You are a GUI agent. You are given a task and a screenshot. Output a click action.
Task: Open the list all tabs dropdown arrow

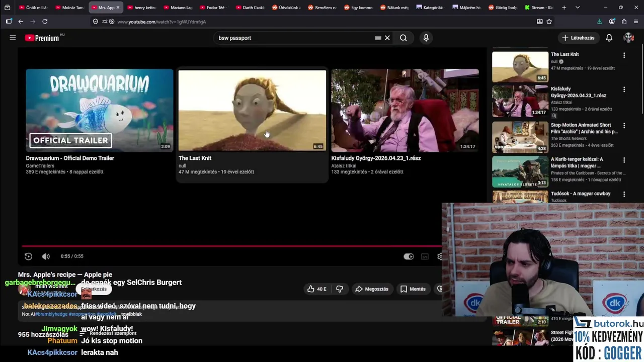(577, 8)
